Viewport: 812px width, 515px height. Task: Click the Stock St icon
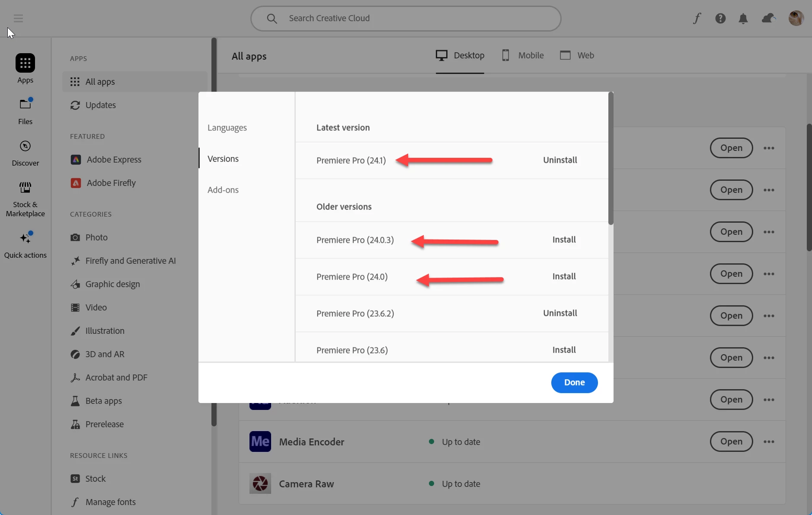pos(75,479)
